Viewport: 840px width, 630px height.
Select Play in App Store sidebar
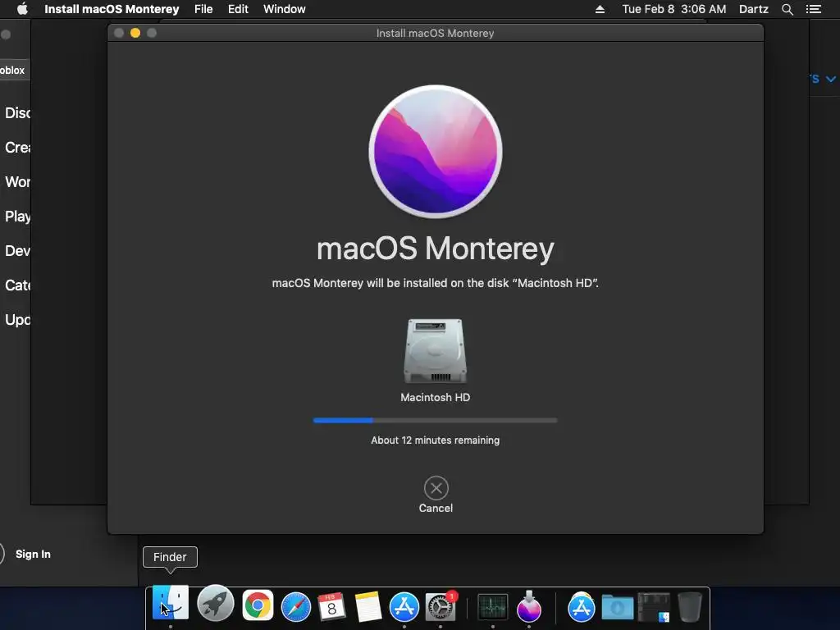pyautogui.click(x=17, y=217)
